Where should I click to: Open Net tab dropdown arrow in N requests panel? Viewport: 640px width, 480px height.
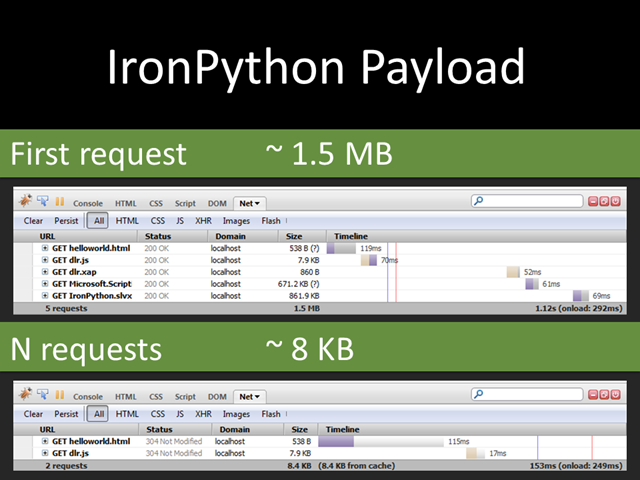click(258, 397)
